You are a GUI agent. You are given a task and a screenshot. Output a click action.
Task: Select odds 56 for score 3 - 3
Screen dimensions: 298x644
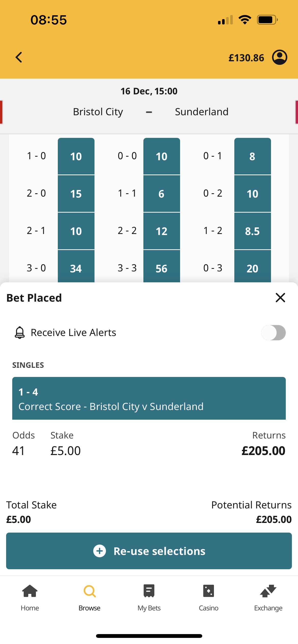[162, 266]
